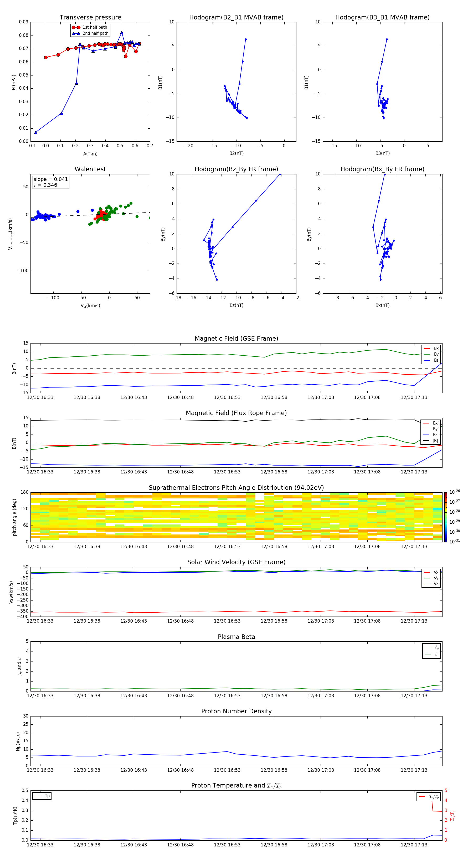Click 'Hodogram(B2_B1 MVAB frame)' title
Image resolution: width=473 pixels, height=868 pixels.
click(x=236, y=17)
